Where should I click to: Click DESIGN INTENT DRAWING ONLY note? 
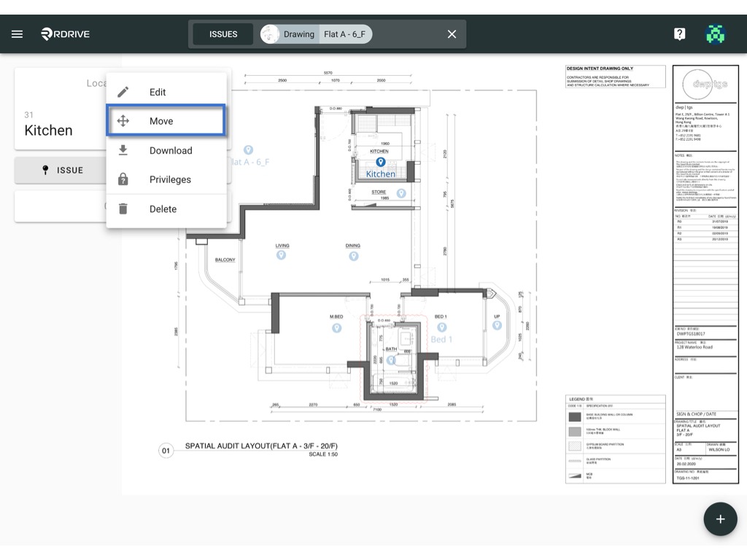[x=600, y=69]
